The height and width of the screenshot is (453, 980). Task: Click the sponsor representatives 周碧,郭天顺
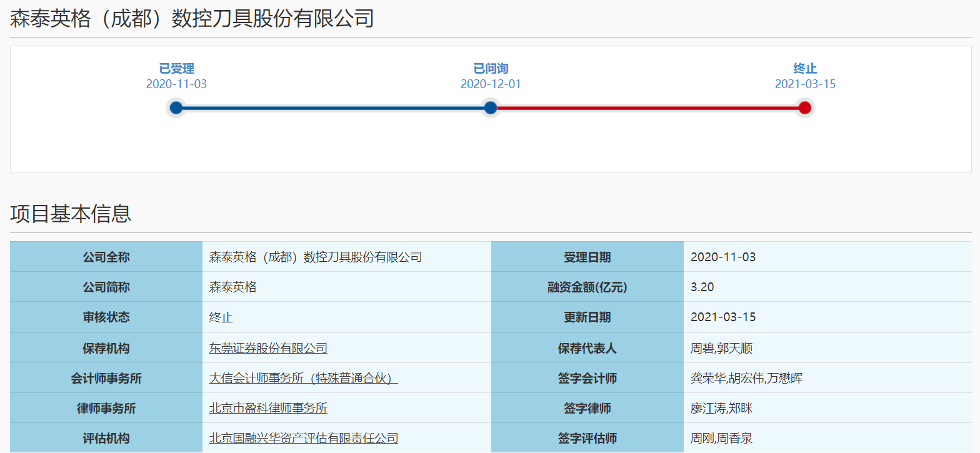pyautogui.click(x=721, y=349)
